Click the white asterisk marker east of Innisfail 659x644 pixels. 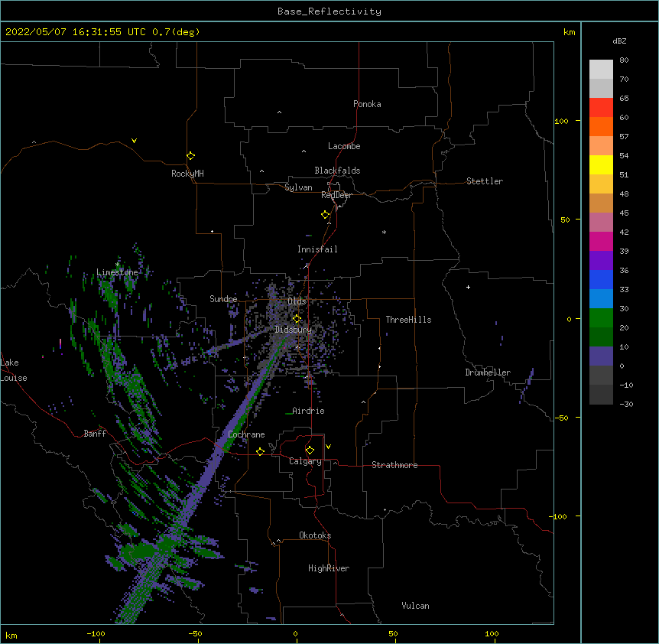pos(384,232)
